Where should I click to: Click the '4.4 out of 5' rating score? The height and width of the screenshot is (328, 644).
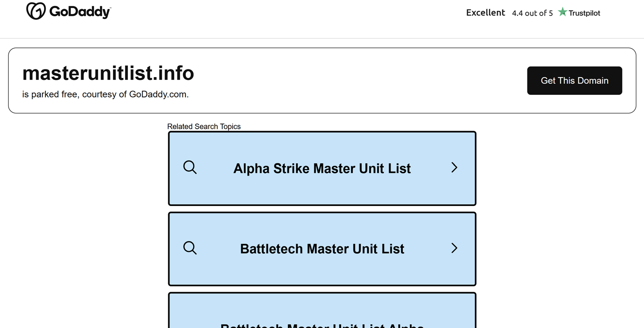532,13
